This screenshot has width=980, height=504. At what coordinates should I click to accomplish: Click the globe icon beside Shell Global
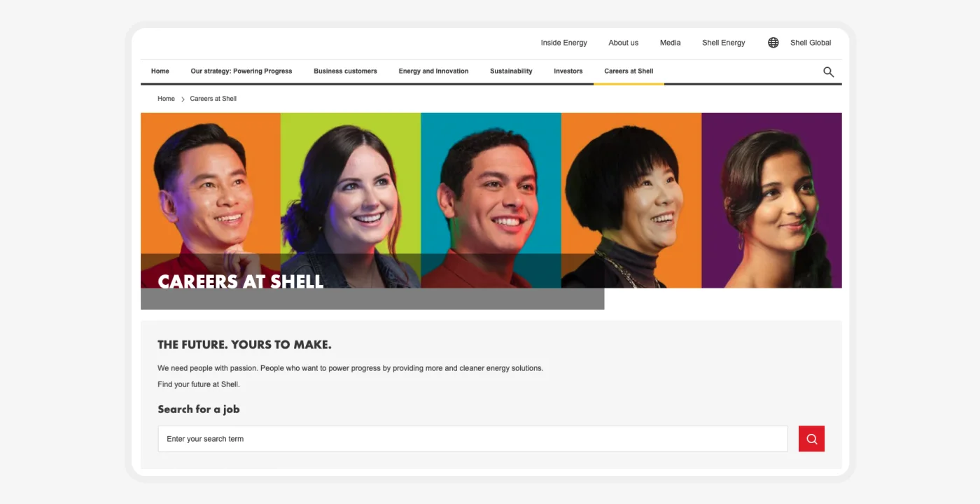click(773, 43)
